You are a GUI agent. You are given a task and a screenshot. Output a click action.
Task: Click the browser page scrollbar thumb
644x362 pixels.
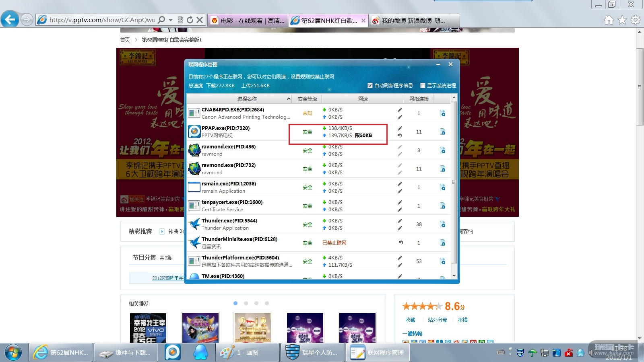(x=640, y=87)
